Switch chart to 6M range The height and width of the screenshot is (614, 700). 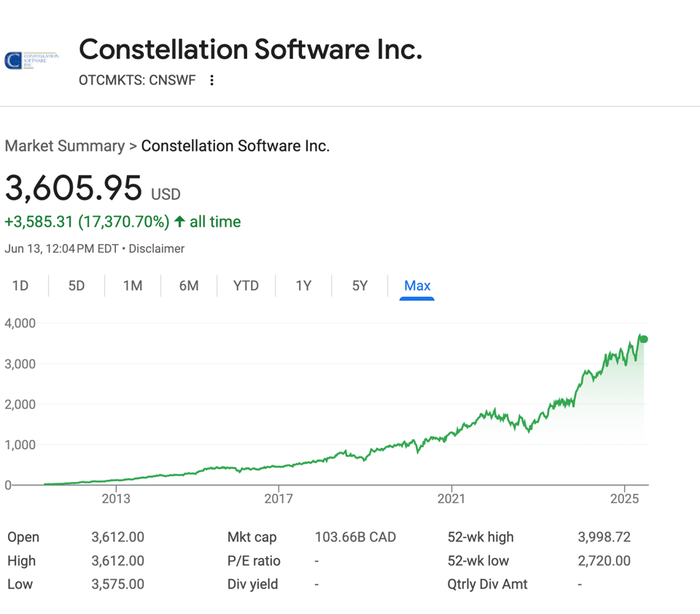point(189,286)
